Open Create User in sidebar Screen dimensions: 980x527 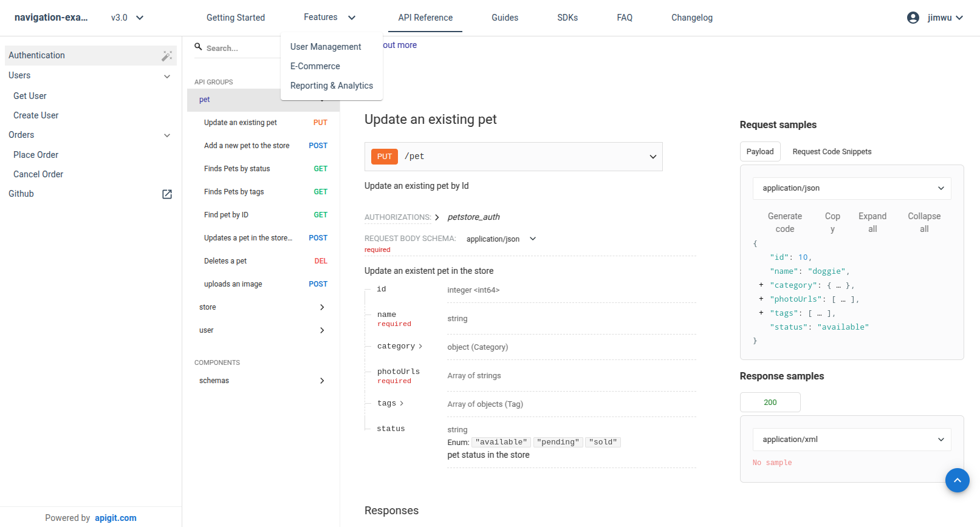click(x=36, y=115)
